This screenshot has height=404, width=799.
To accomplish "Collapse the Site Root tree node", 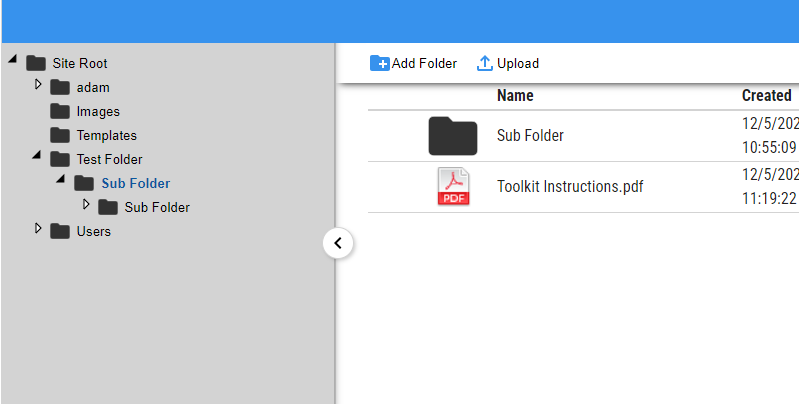I will coord(13,61).
